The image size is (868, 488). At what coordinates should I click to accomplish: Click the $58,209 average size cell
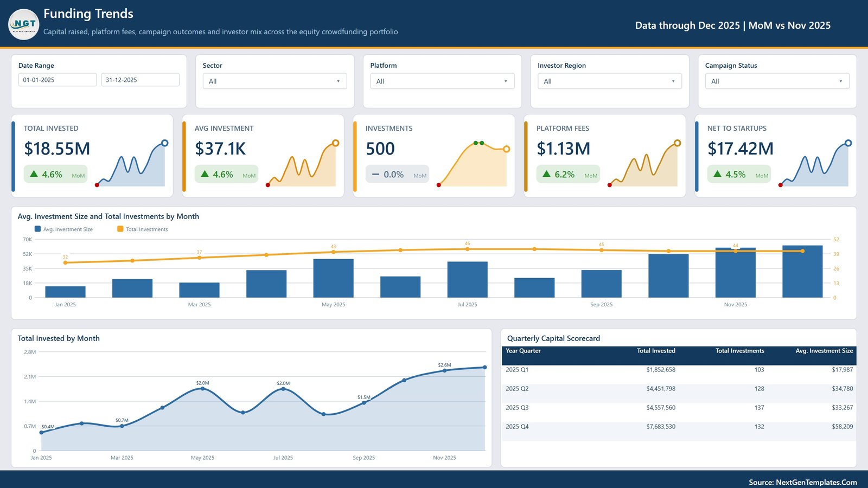click(x=843, y=427)
